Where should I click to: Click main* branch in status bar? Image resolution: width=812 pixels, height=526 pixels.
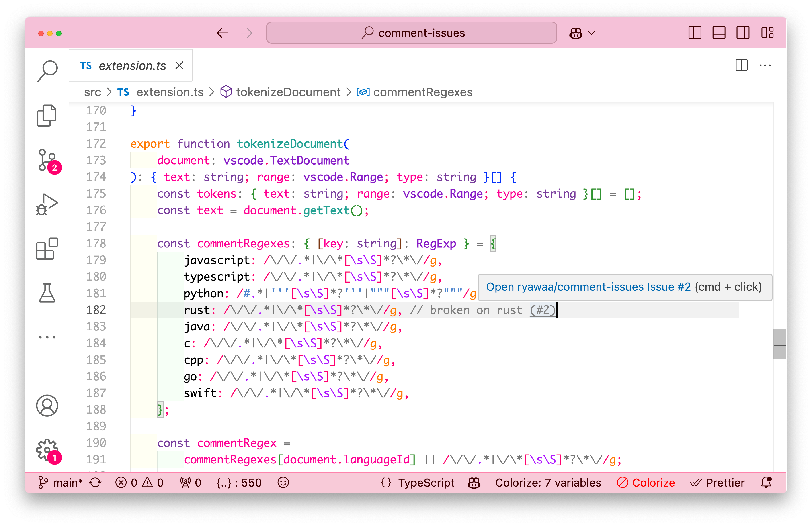[60, 483]
